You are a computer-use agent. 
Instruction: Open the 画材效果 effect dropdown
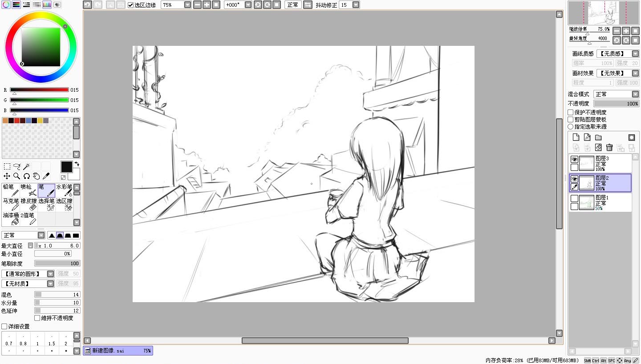tap(635, 73)
